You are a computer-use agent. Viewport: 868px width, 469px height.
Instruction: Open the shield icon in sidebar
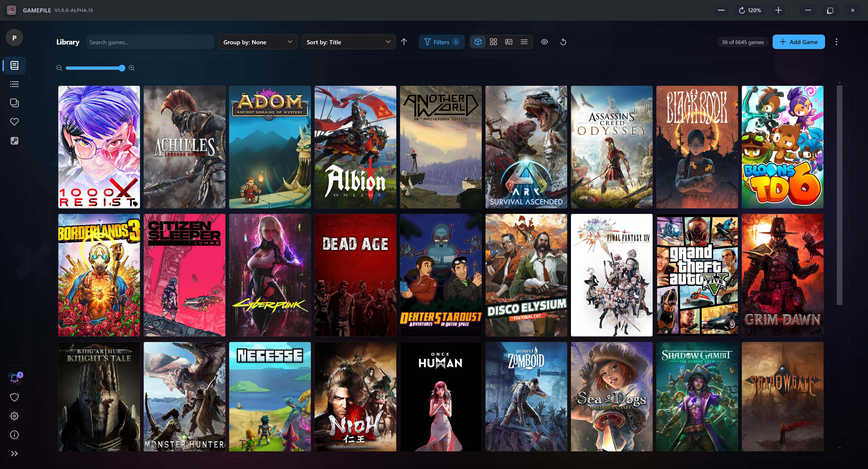point(14,397)
